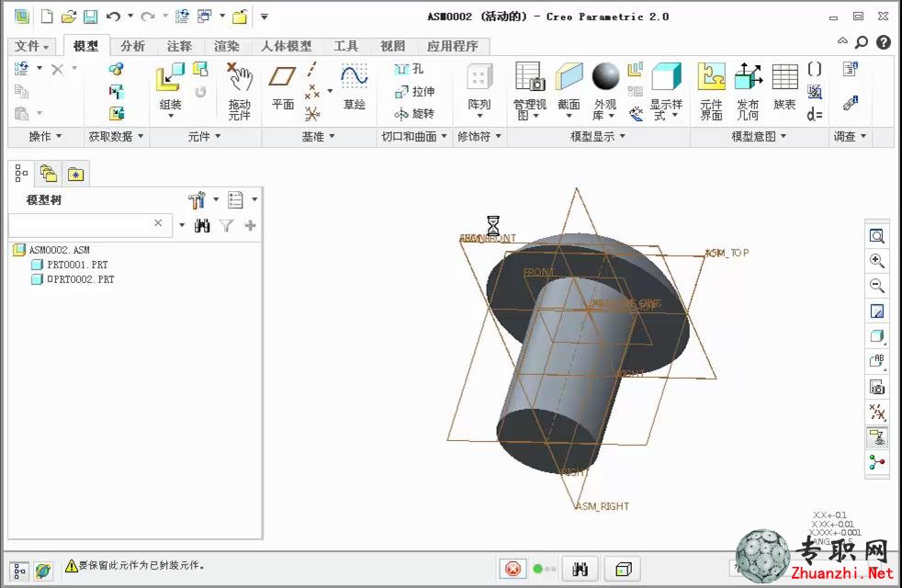Expand the Datum (基准) group
The image size is (902, 588).
pyautogui.click(x=318, y=136)
